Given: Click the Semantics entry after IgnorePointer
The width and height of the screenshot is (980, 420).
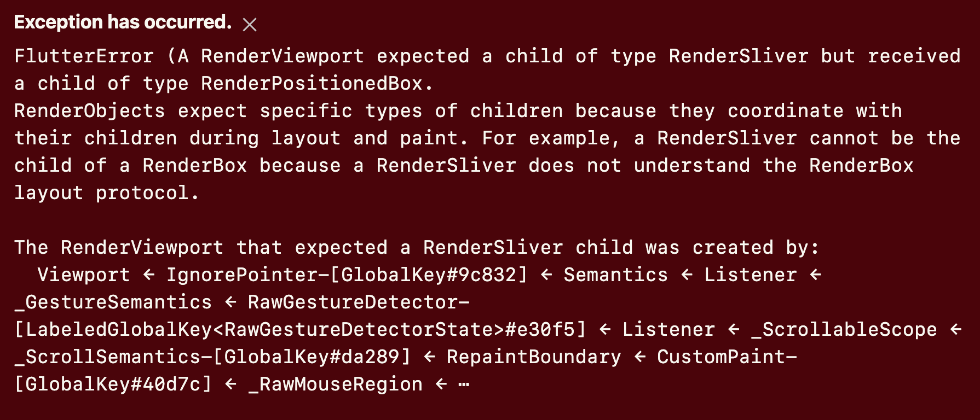Looking at the screenshot, I should [616, 275].
